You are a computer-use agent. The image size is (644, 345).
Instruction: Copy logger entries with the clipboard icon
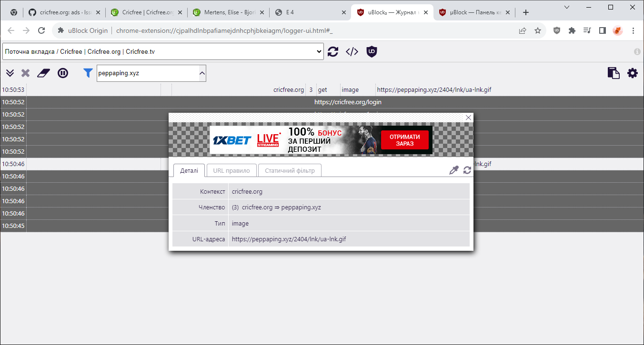coord(614,73)
